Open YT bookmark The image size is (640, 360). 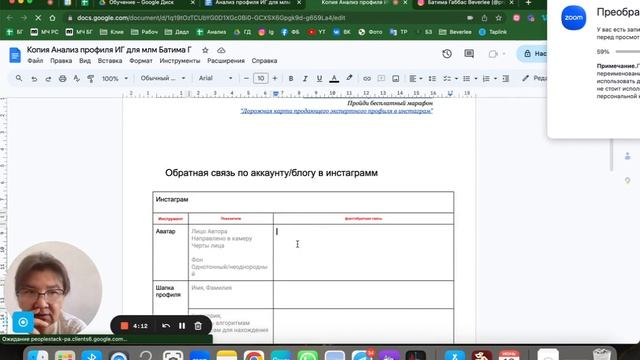317,32
